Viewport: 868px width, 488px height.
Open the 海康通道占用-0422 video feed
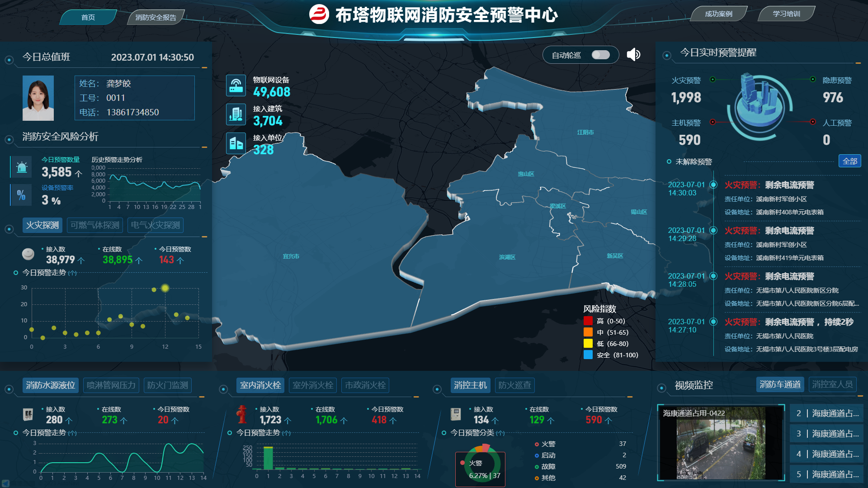(x=721, y=442)
